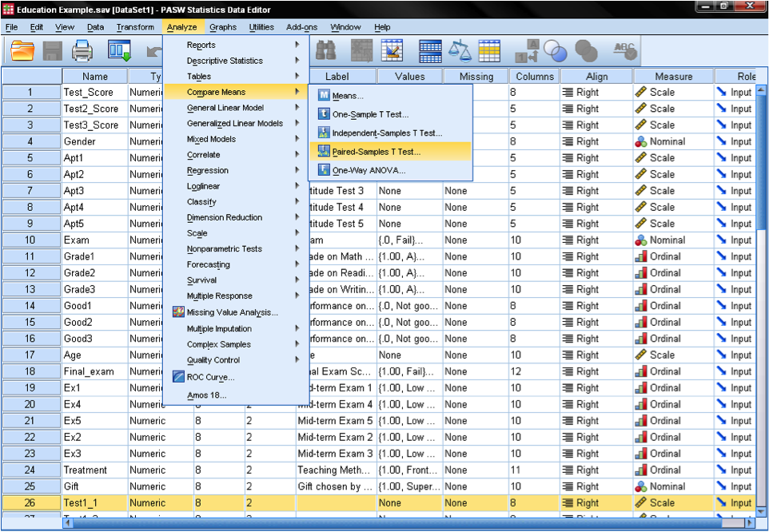
Task: Select row 17 header for Age variable
Action: coord(30,355)
